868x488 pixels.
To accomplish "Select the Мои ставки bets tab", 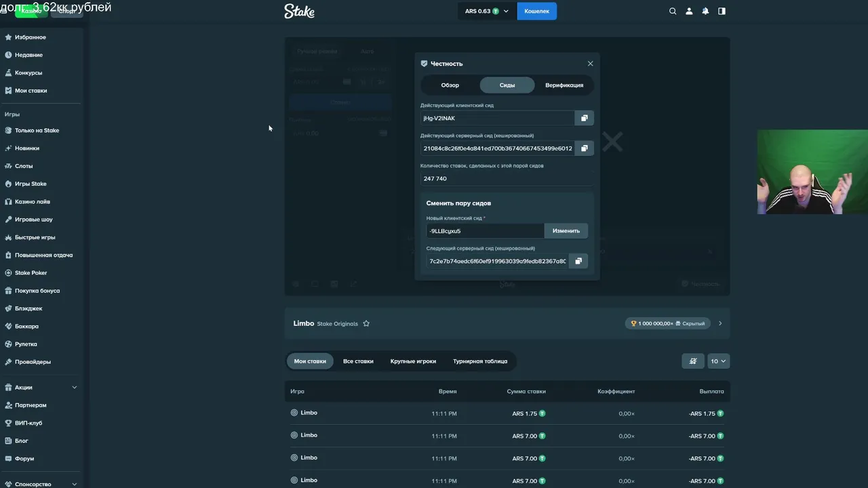I will tap(310, 361).
